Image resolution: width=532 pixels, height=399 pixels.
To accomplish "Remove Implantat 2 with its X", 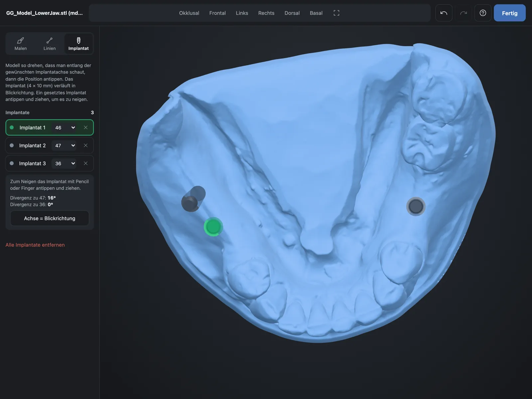I will [86, 145].
